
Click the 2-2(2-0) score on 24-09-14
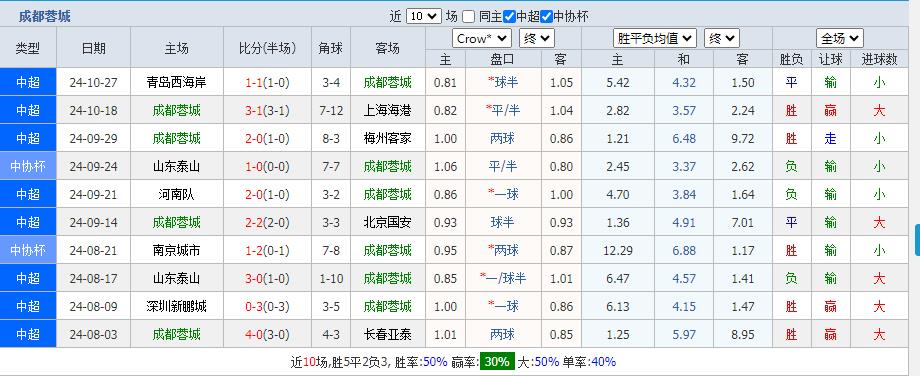[x=268, y=223]
